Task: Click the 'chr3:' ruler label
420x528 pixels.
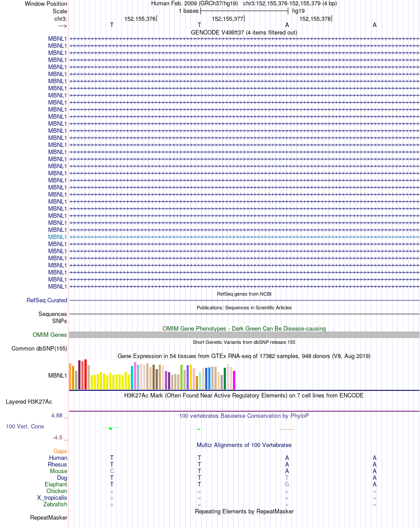Action: [x=61, y=19]
